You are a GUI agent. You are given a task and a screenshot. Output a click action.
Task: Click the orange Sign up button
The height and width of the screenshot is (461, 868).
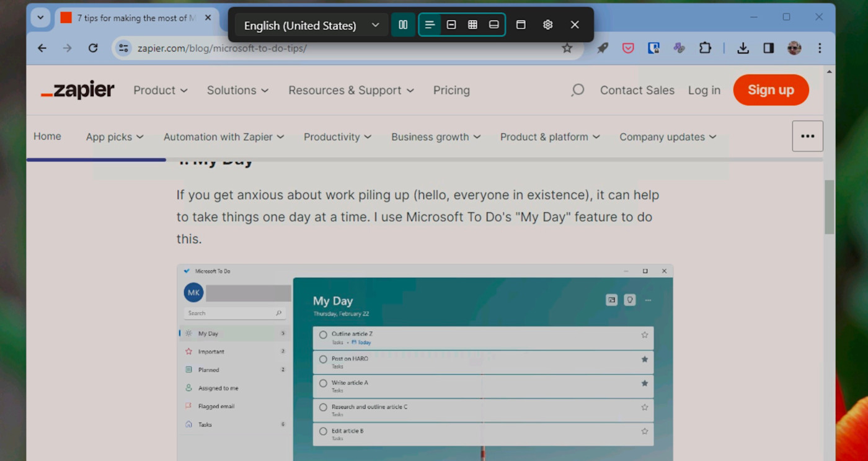pyautogui.click(x=771, y=90)
